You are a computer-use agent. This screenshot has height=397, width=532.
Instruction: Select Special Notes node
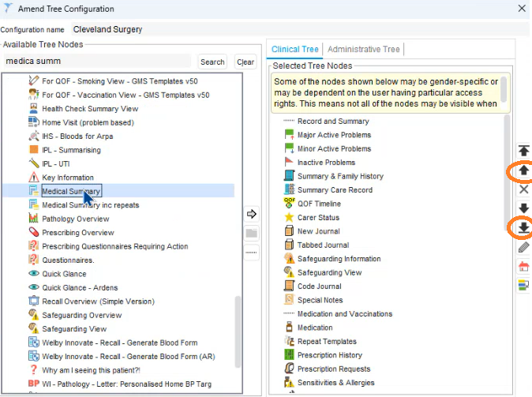coord(320,300)
